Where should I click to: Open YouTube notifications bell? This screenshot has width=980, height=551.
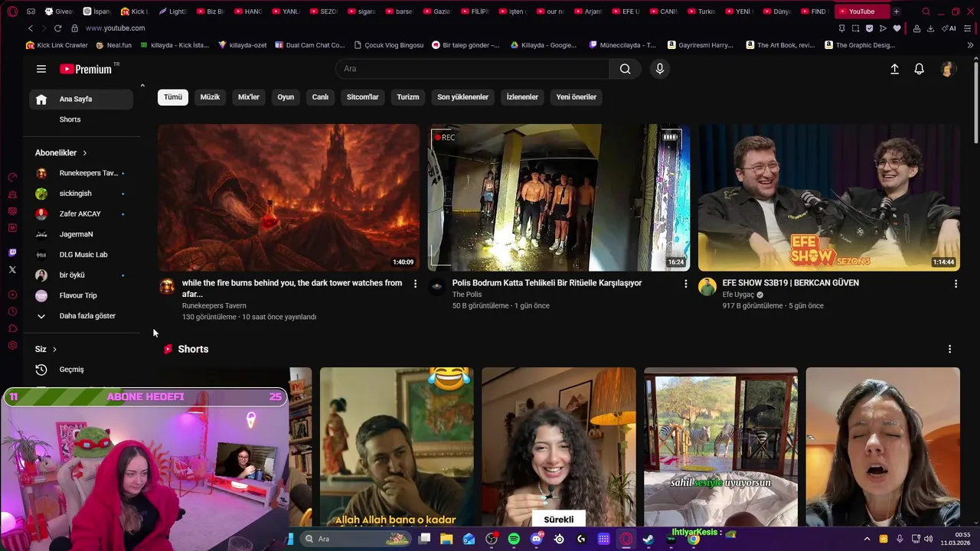tap(920, 69)
